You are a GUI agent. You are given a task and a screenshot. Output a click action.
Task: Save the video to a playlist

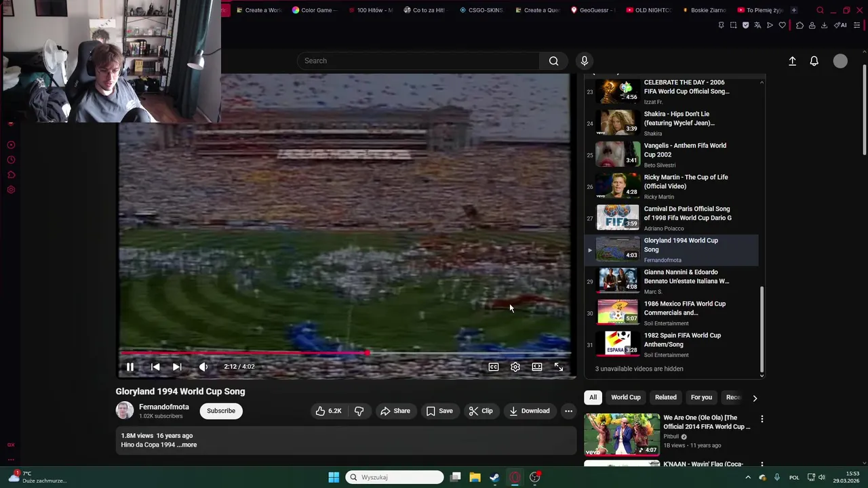coord(439,411)
